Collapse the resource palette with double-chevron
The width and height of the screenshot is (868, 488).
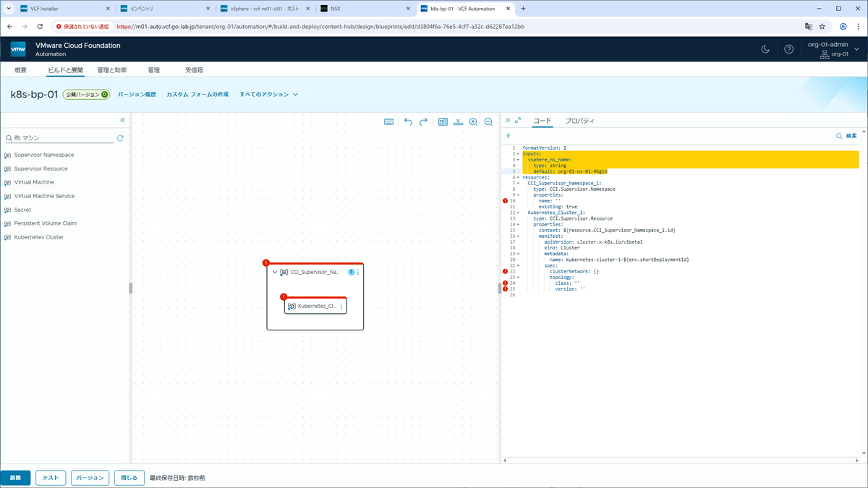122,120
